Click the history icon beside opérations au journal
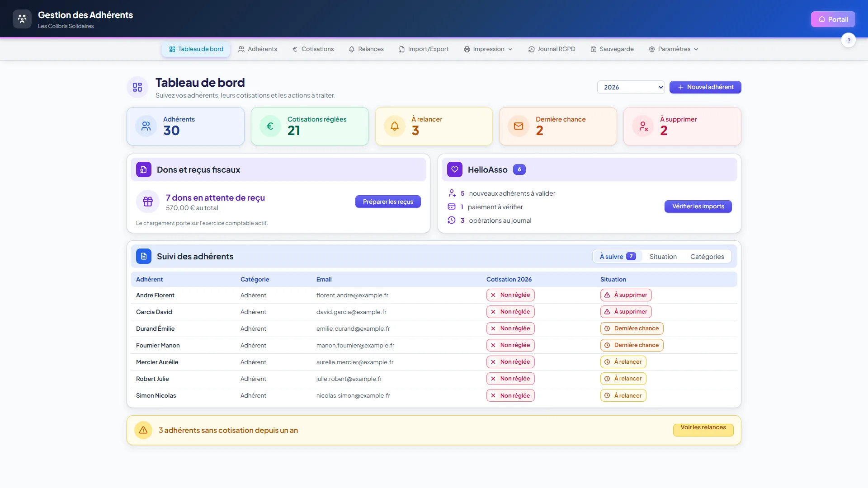The image size is (868, 488). click(452, 221)
